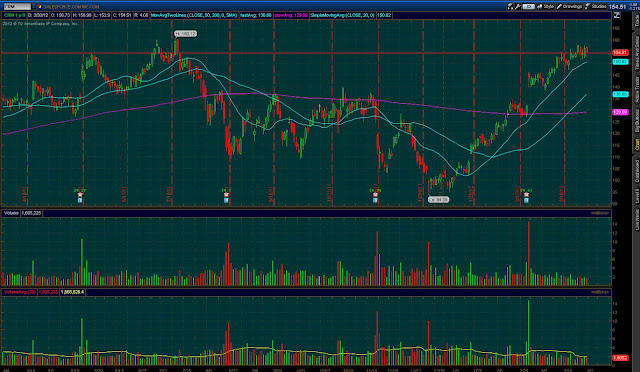This screenshot has width=640, height=372.
Task: Click the D timeframe aggregation button
Action: click(x=528, y=7)
